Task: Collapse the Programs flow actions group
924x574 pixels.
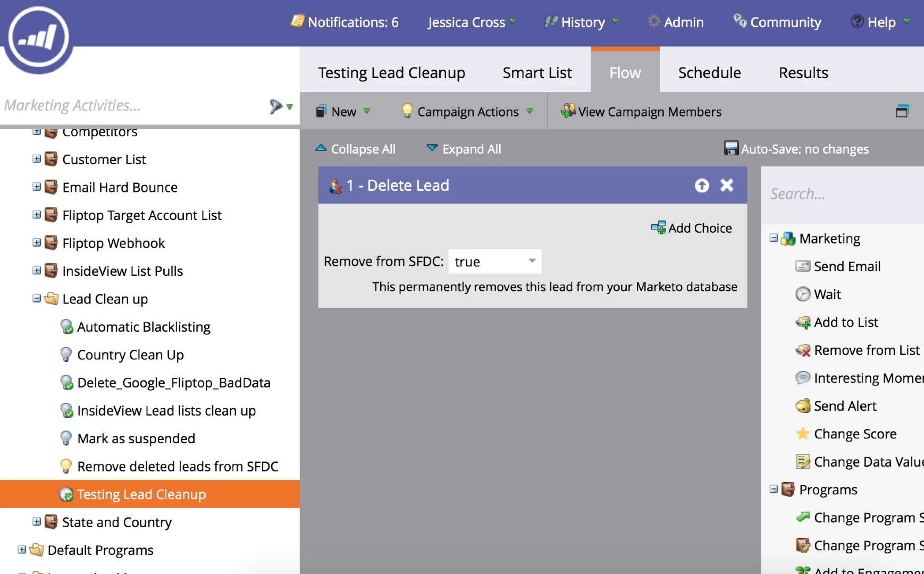Action: click(x=774, y=489)
